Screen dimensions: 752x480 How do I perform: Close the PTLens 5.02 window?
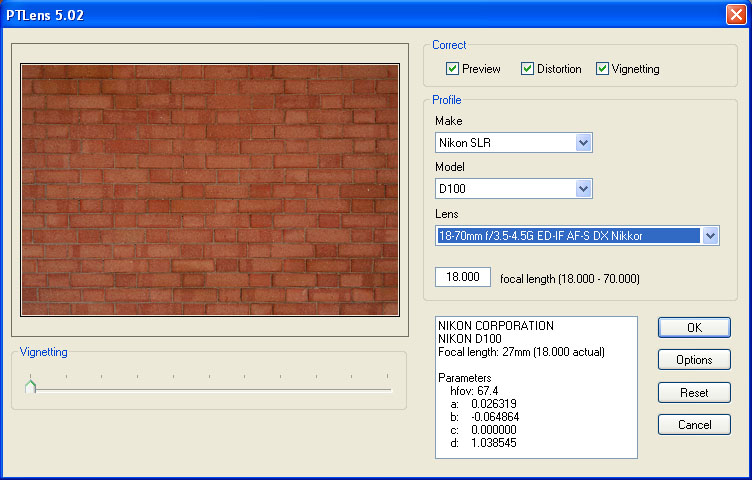click(736, 14)
